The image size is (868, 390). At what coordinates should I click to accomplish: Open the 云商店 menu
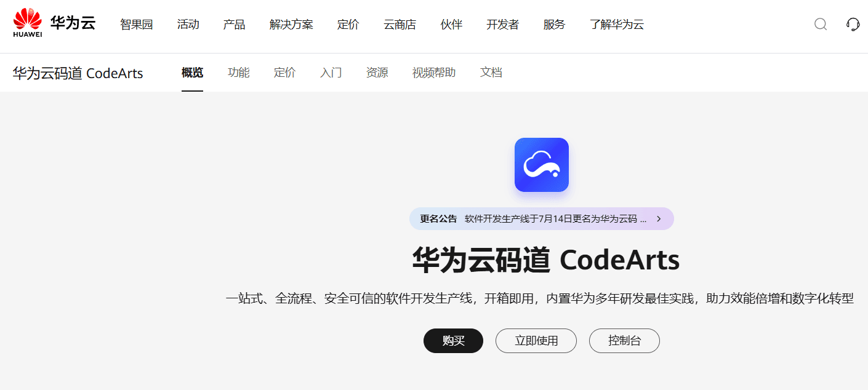pos(400,25)
